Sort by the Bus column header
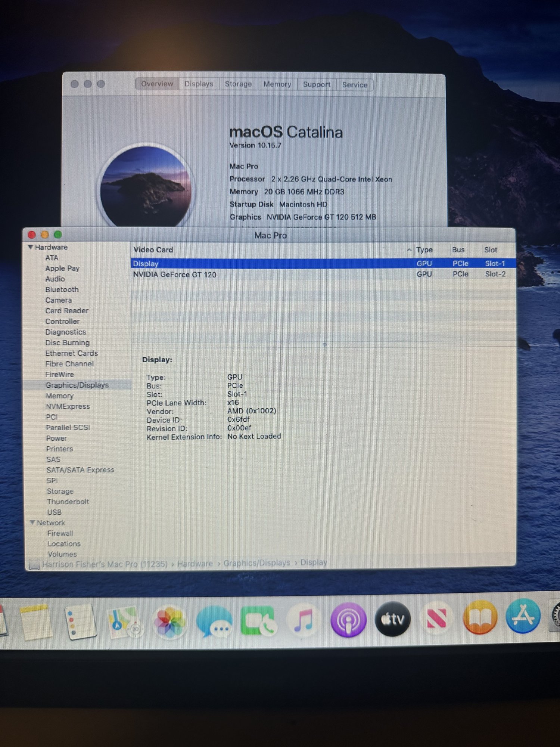This screenshot has width=560, height=747. pos(458,250)
